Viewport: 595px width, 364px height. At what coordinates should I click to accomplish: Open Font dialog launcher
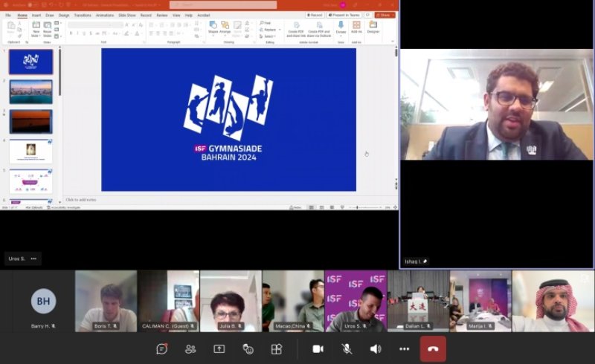[x=144, y=42]
